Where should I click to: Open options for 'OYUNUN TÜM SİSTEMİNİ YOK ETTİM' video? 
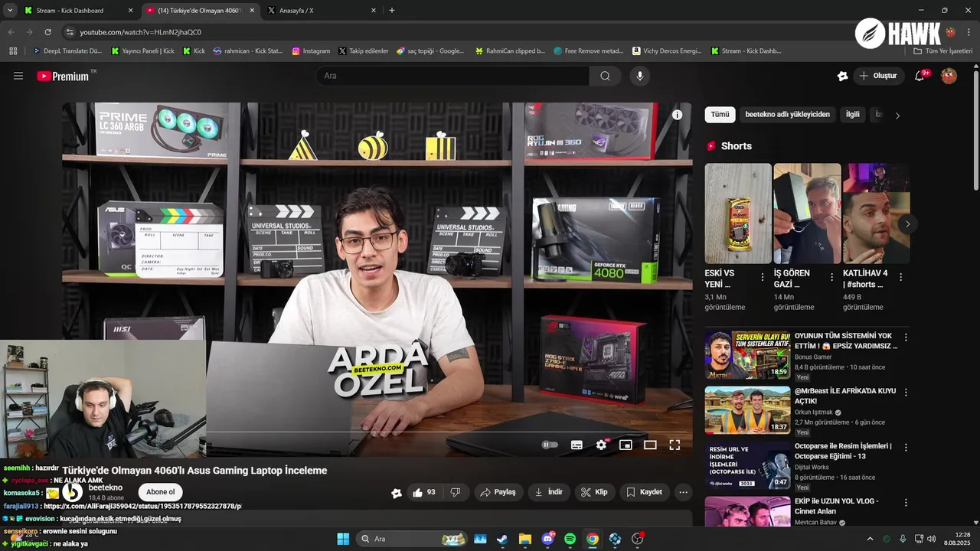tap(906, 337)
